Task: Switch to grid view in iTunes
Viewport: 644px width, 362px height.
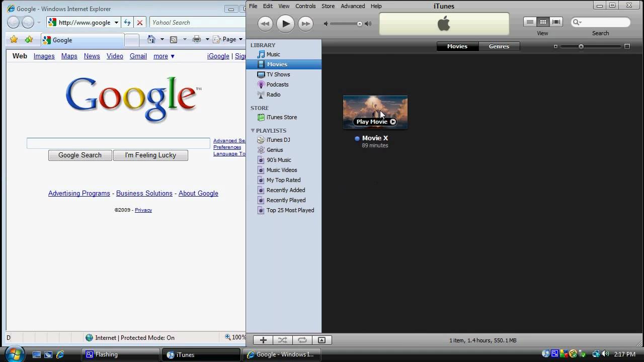Action: [543, 22]
